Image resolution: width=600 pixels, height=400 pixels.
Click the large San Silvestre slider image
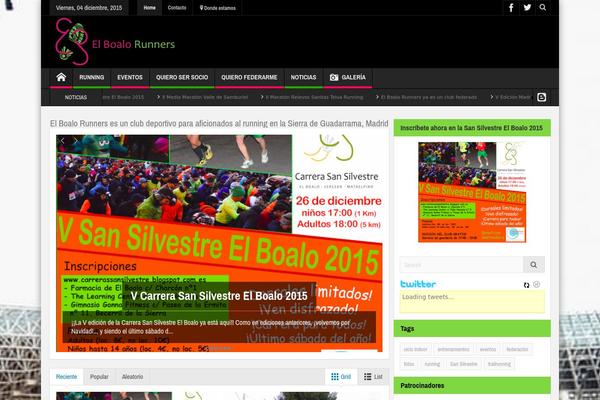[219, 243]
